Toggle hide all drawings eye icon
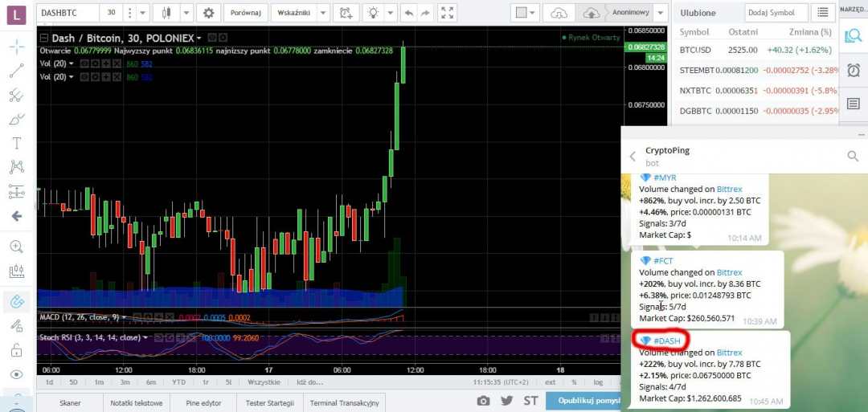This screenshot has width=868, height=412. tap(16, 374)
